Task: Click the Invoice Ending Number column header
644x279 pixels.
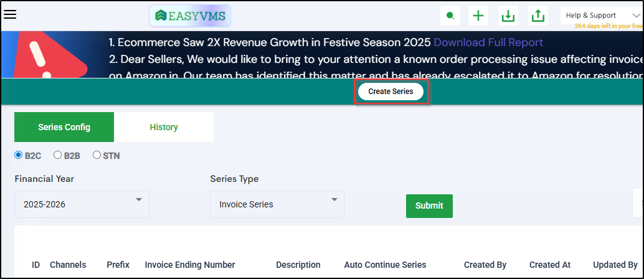Action: pyautogui.click(x=190, y=265)
